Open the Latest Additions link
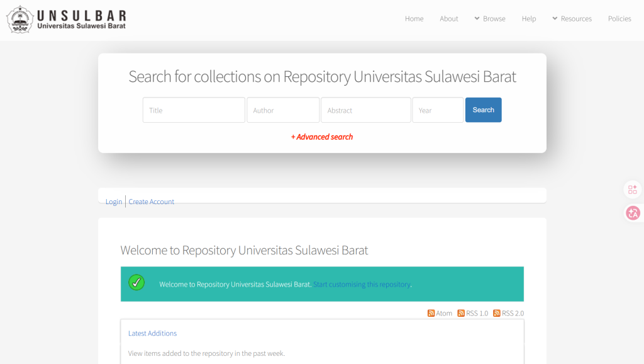Viewport: 644px width, 364px height. [x=152, y=333]
